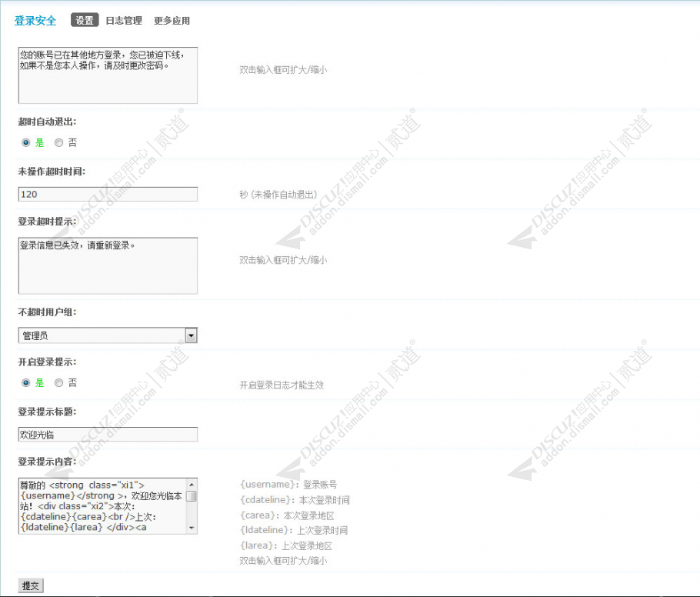Image resolution: width=700 pixels, height=597 pixels.
Task: Click the 登录提示标题 field with 欢迎光临
Action: [108, 435]
